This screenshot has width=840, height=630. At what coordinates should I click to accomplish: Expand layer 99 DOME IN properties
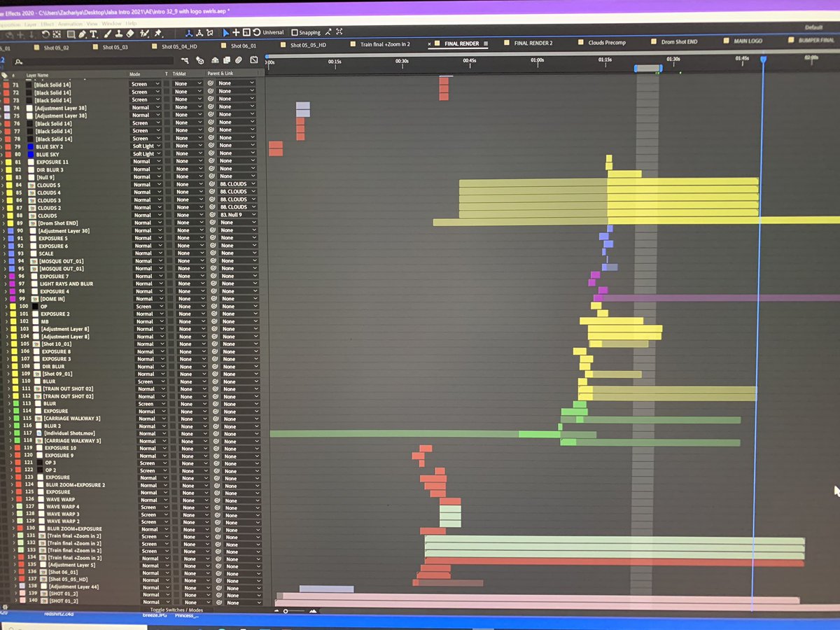5,299
